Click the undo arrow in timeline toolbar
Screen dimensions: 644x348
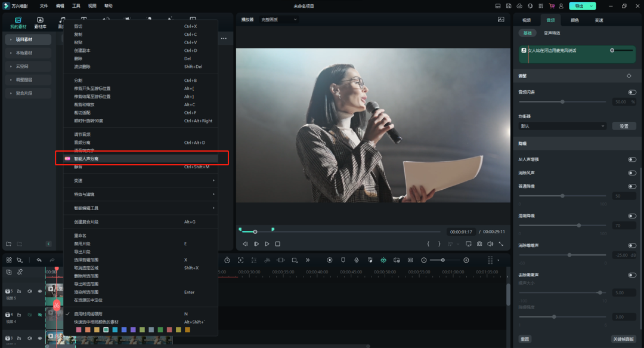39,260
